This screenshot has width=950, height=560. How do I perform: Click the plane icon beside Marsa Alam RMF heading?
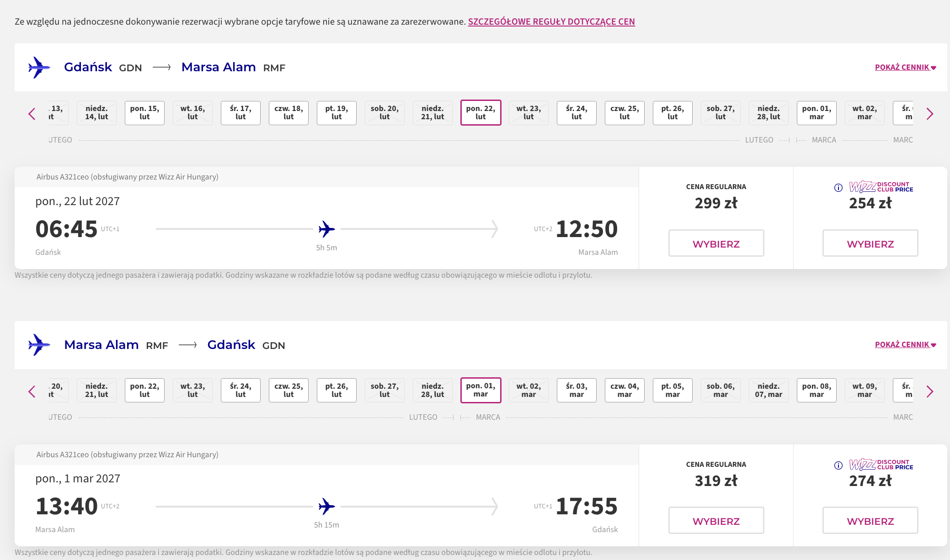(x=39, y=345)
